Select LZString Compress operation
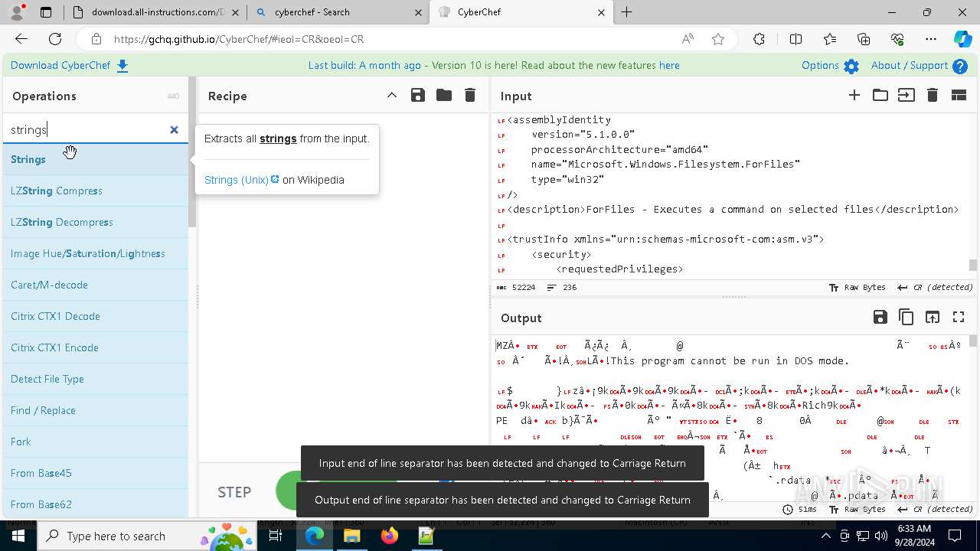 click(x=96, y=191)
